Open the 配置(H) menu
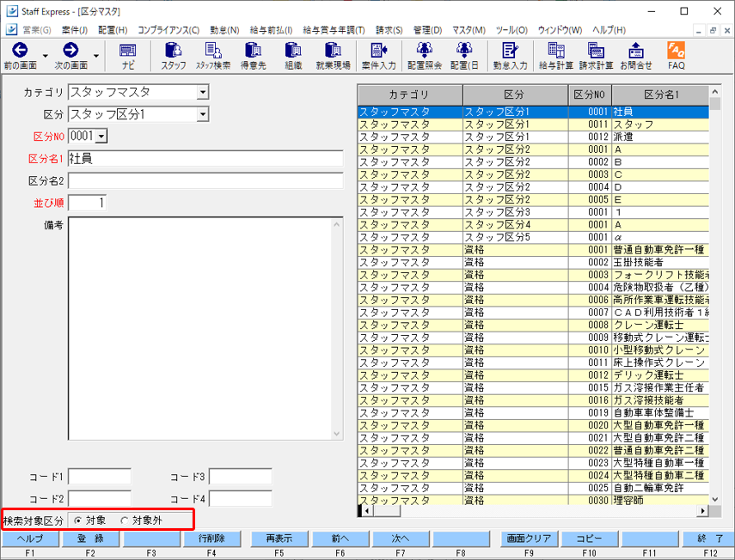 (x=113, y=30)
